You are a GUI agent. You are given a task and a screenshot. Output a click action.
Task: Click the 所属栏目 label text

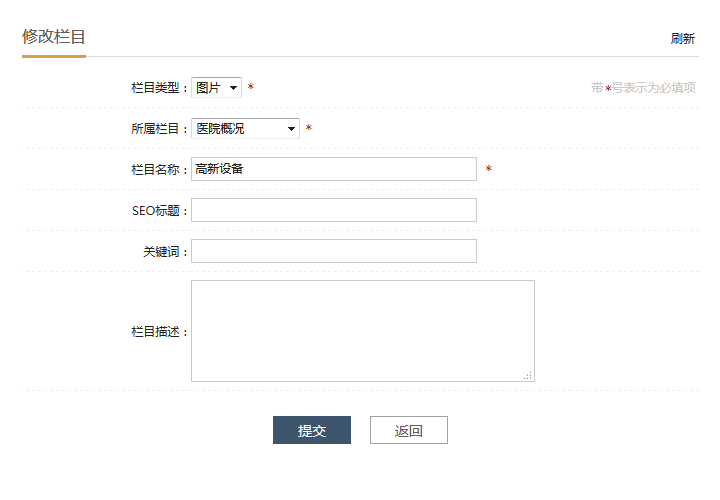coord(158,129)
